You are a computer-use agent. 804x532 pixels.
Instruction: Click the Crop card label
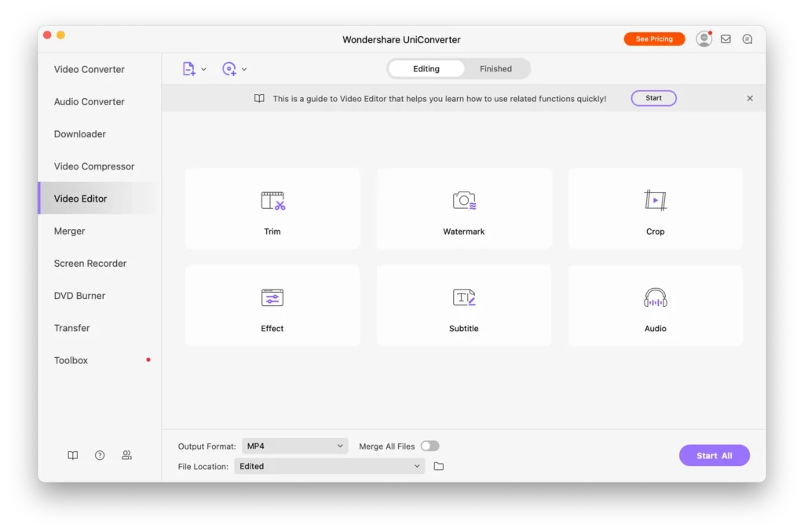(656, 231)
